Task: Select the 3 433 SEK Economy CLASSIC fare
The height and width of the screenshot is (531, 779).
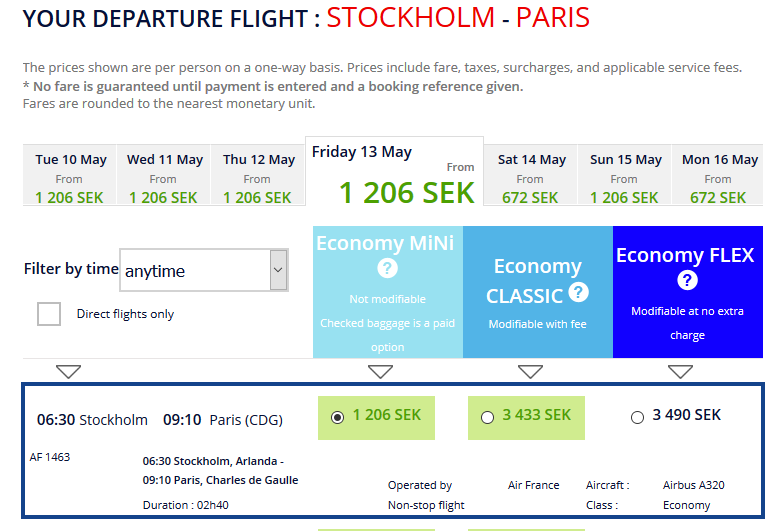Action: [x=487, y=418]
